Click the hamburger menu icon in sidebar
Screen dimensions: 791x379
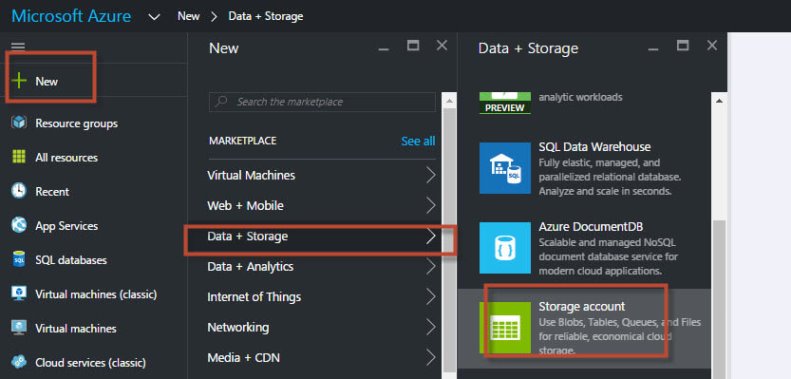point(18,46)
